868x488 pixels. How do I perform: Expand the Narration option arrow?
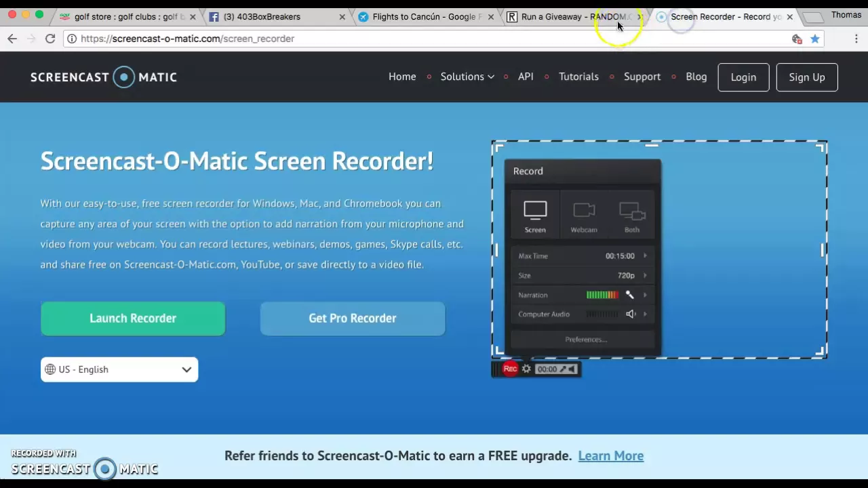pos(645,295)
